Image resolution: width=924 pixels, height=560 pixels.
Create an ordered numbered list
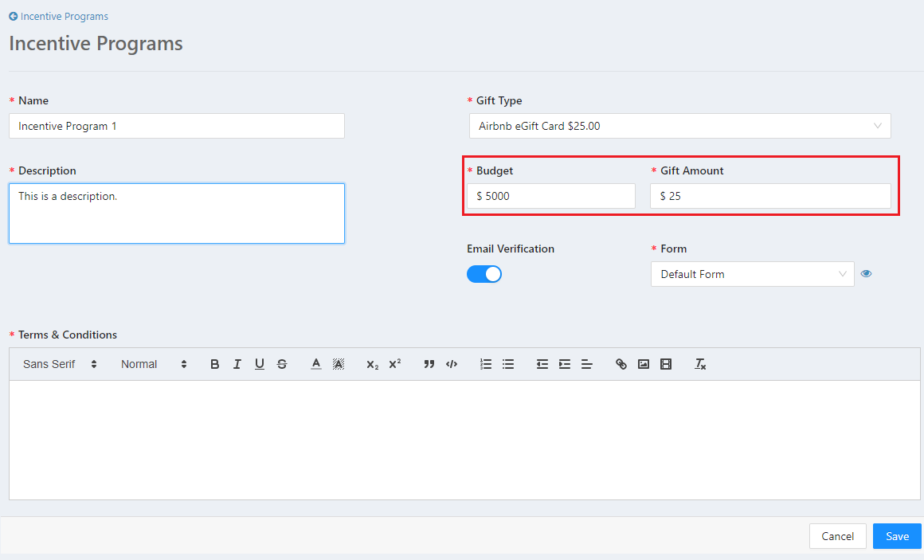486,364
